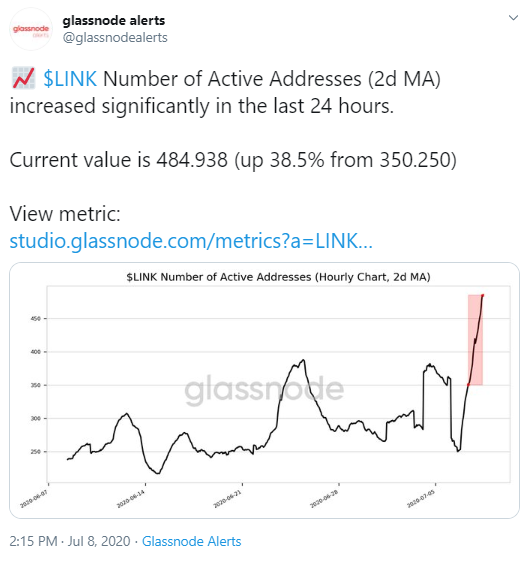
Task: Click the 2020-06-14 axis date label
Action: [x=131, y=499]
